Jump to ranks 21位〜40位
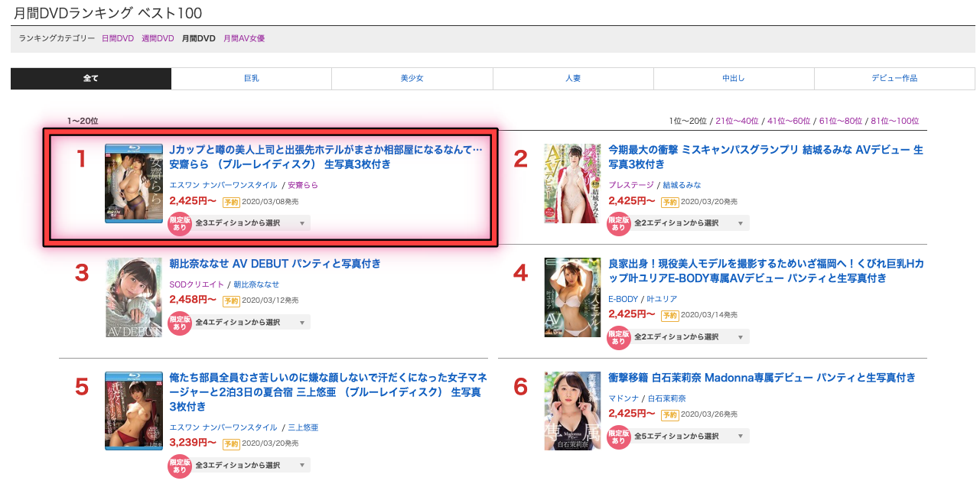980x484 pixels. 737,121
